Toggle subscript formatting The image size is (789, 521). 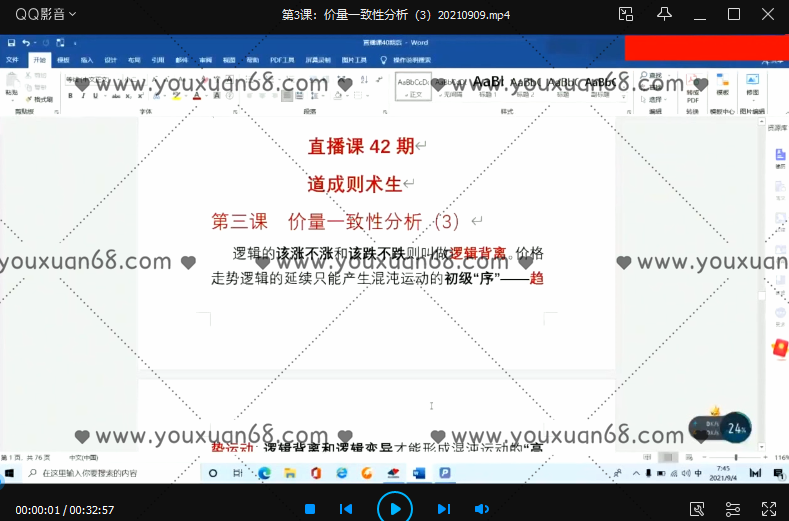(129, 96)
